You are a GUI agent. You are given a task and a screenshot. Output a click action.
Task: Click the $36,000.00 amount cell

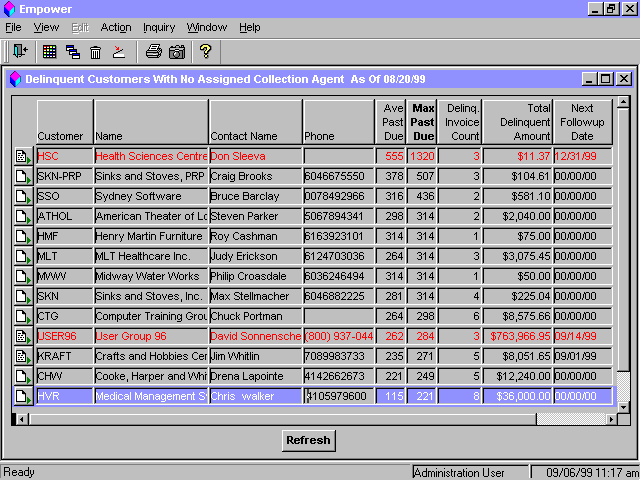click(518, 396)
